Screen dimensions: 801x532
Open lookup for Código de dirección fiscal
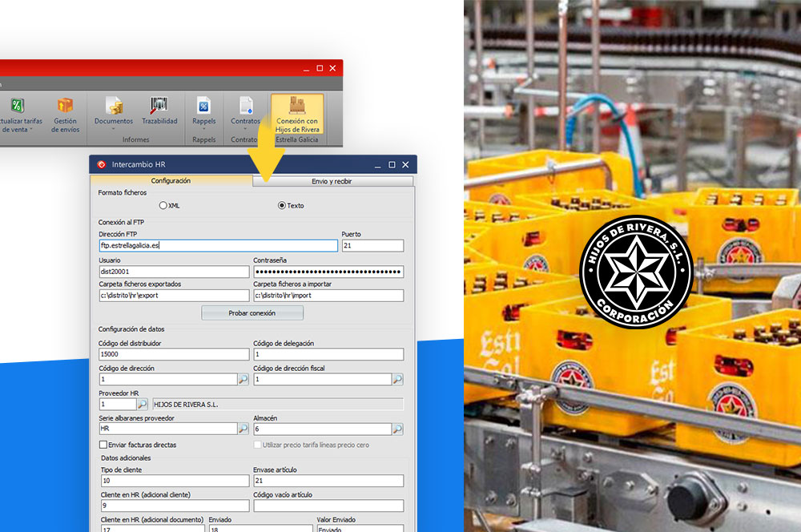pyautogui.click(x=397, y=379)
